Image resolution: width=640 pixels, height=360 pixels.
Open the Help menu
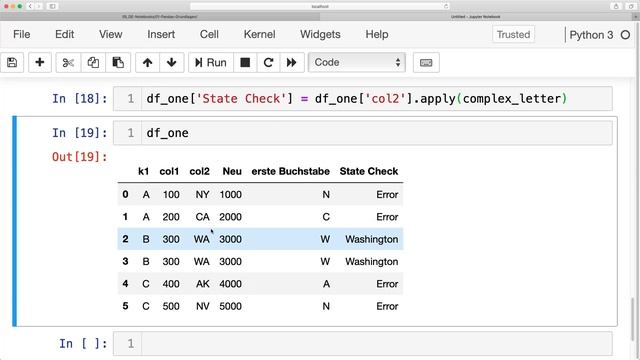pyautogui.click(x=377, y=34)
